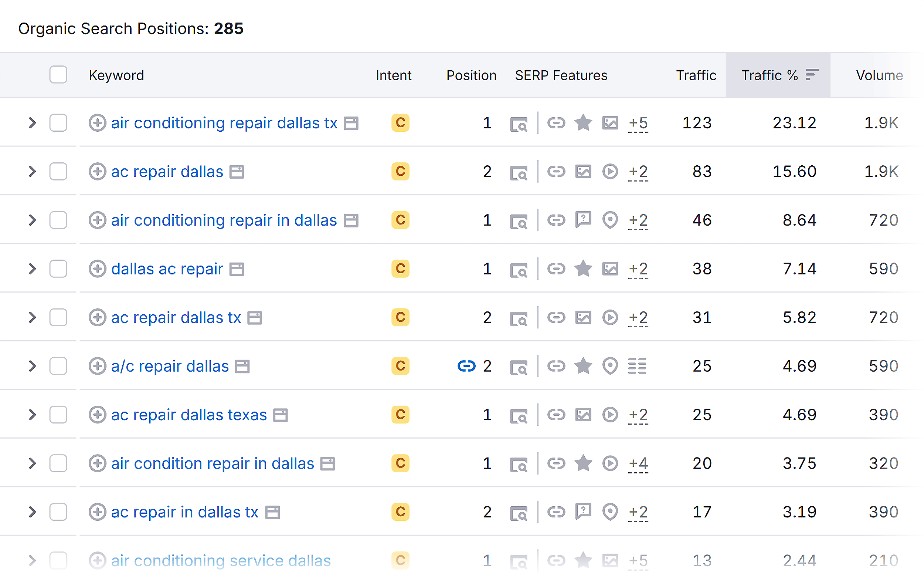This screenshot has width=924, height=574.
Task: Click video play icon in 'ac repair dallas tx' row
Action: pyautogui.click(x=610, y=317)
